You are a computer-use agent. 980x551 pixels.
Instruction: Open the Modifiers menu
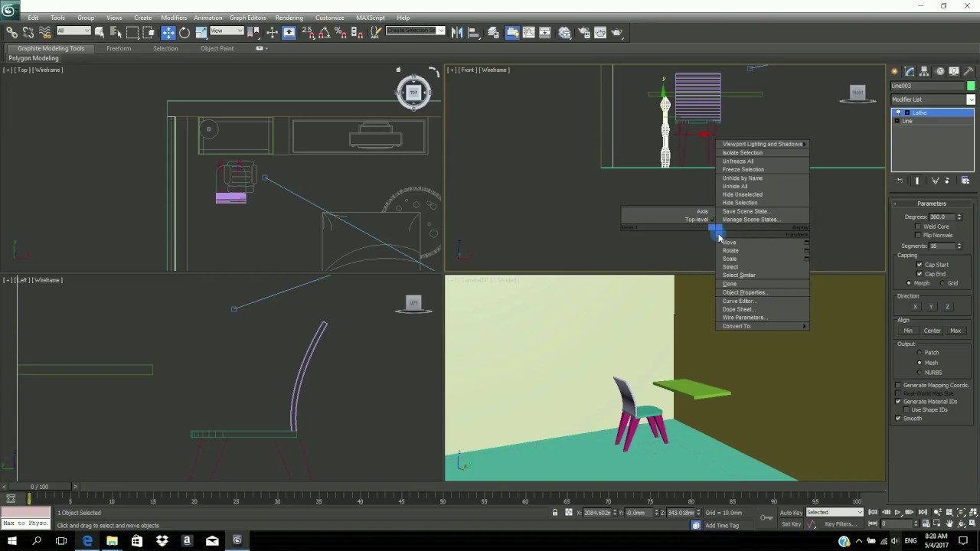(x=174, y=18)
